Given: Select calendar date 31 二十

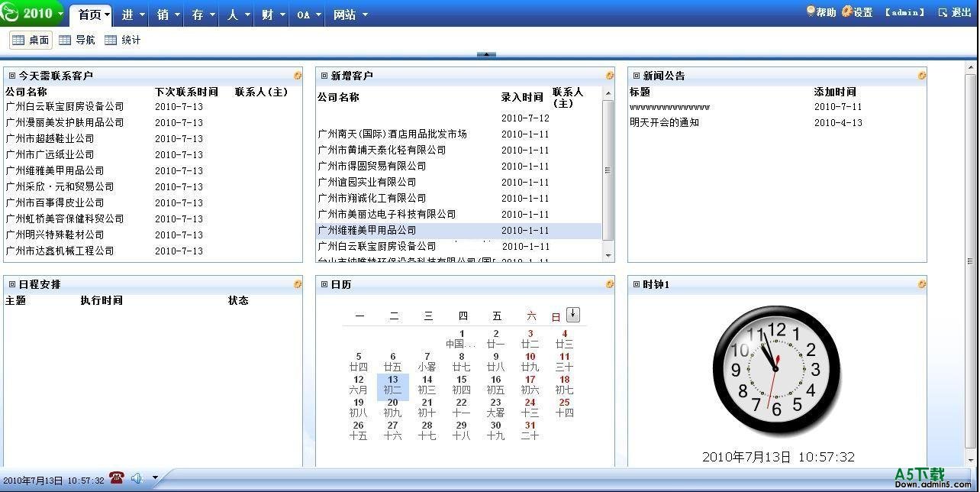Looking at the screenshot, I should 530,431.
